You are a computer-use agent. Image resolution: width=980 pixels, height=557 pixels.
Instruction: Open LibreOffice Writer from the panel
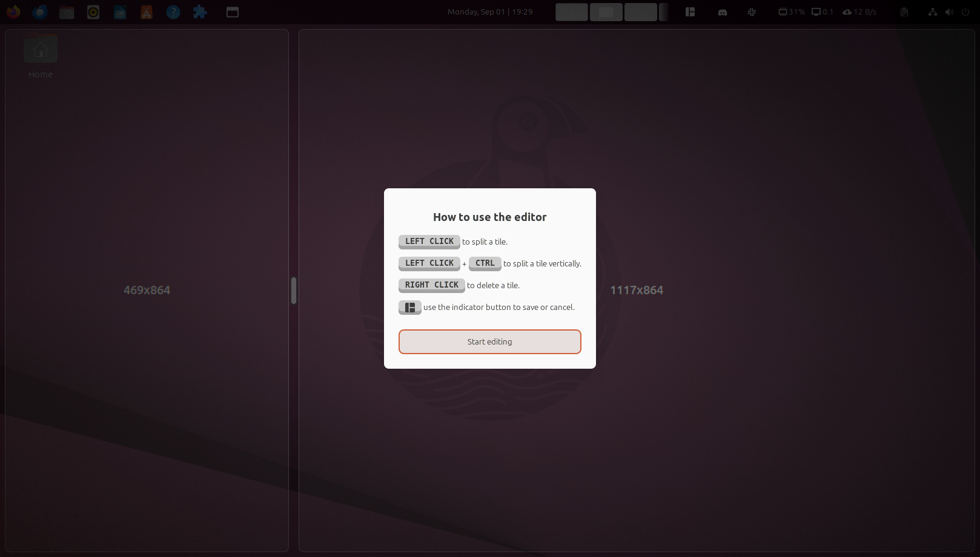coord(120,12)
